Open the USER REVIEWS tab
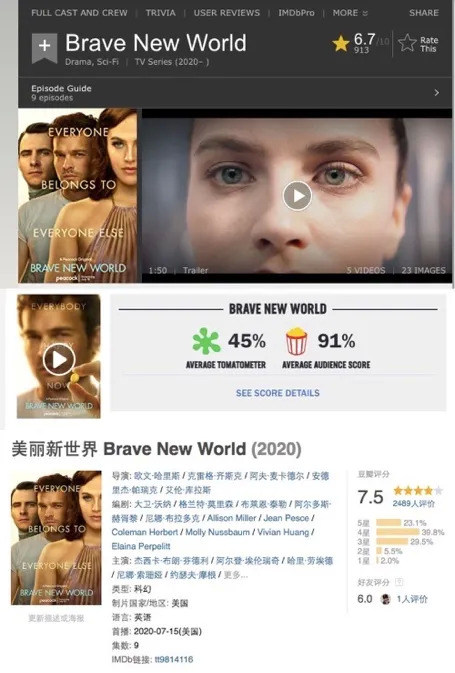The height and width of the screenshot is (673, 455). [x=227, y=13]
